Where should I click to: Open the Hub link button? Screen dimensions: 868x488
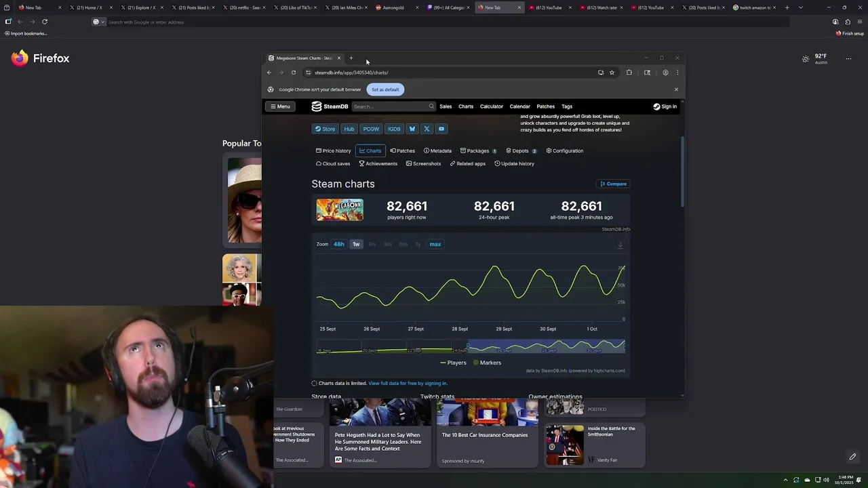(x=349, y=129)
